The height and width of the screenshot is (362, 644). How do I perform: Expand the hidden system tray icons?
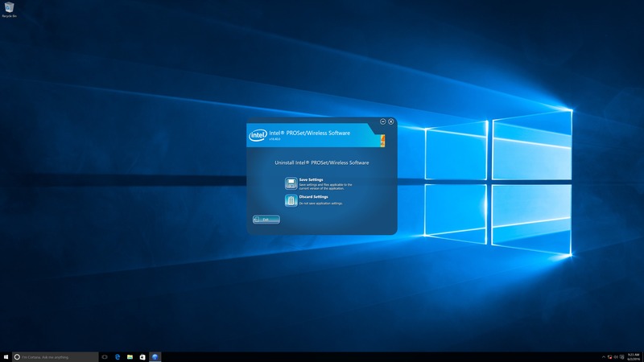pyautogui.click(x=603, y=356)
